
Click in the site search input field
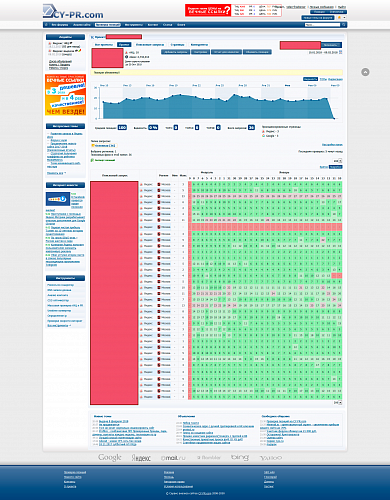pos(322,25)
